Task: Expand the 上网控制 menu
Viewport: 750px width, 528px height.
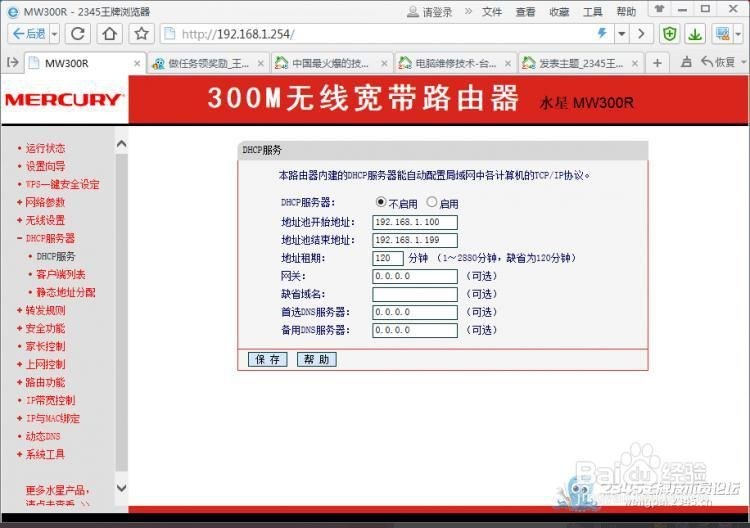Action: click(45, 364)
